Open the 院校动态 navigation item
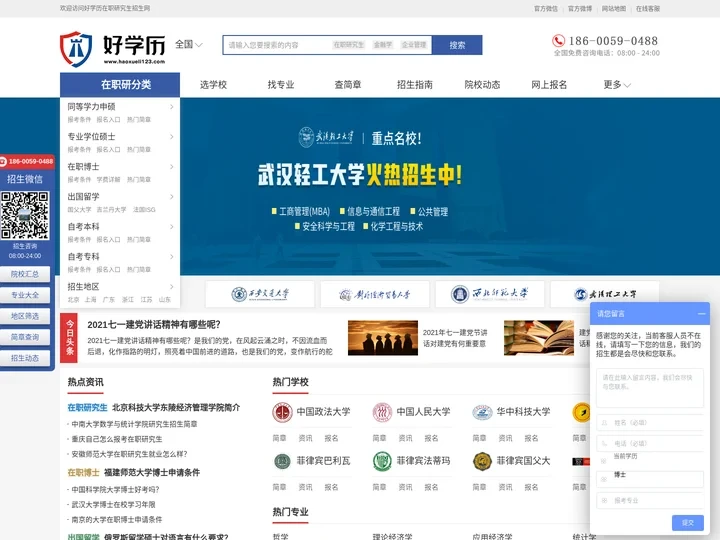Screen dimensions: 720x540 [x=482, y=85]
